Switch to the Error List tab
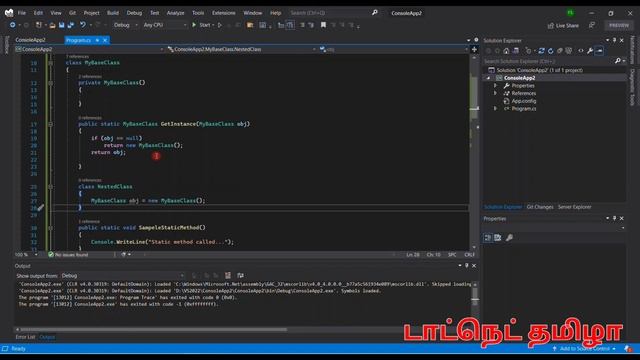 click(x=25, y=337)
